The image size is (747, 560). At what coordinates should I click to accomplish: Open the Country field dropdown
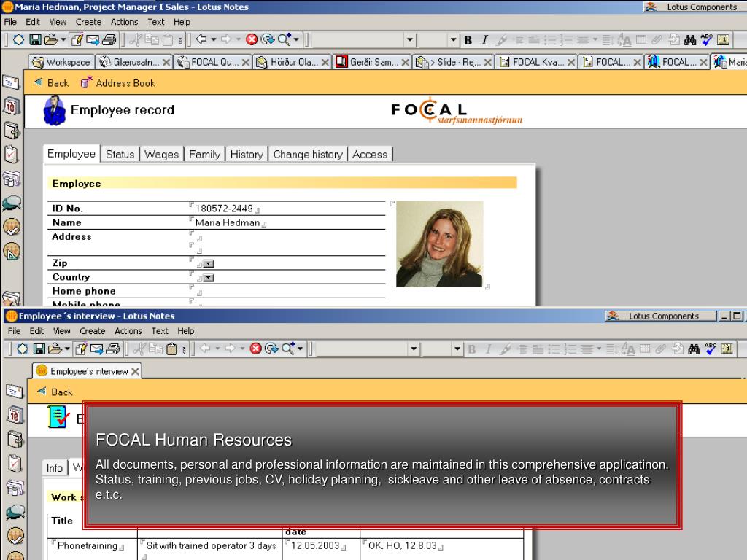pos(209,278)
